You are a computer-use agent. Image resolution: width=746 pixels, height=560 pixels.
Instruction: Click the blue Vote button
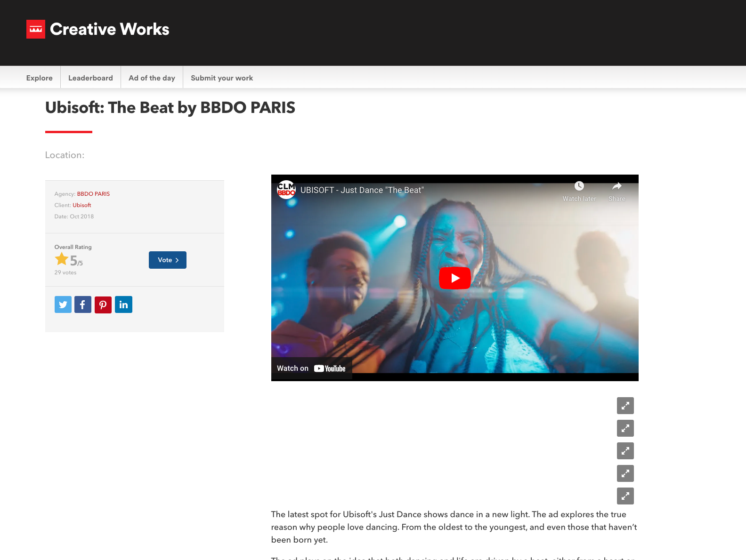[168, 260]
